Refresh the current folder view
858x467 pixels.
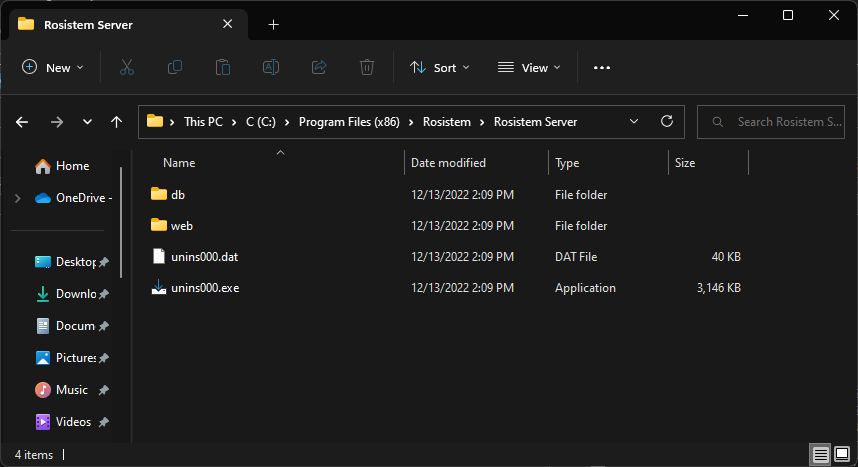[x=667, y=121]
